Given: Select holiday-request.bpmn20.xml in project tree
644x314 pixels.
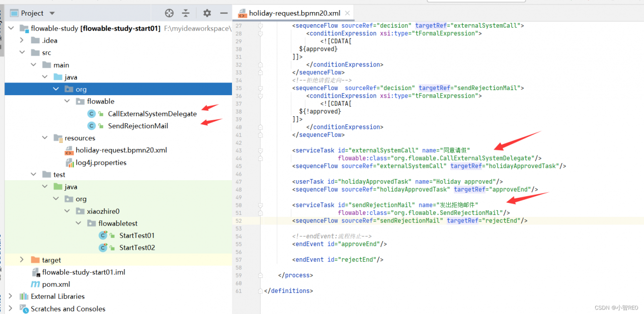Looking at the screenshot, I should click(121, 150).
